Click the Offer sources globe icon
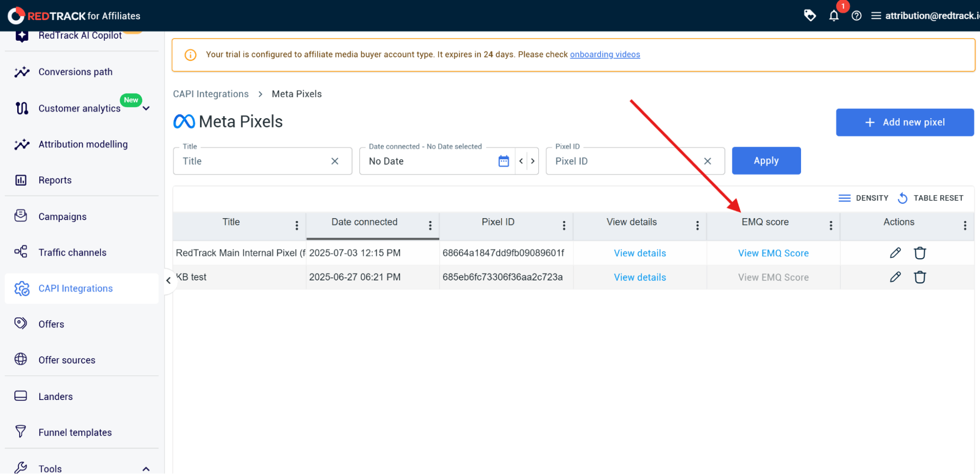The image size is (980, 474). [21, 359]
